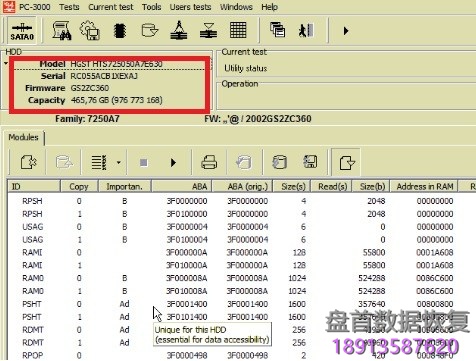Open the Windows menu

[236, 7]
